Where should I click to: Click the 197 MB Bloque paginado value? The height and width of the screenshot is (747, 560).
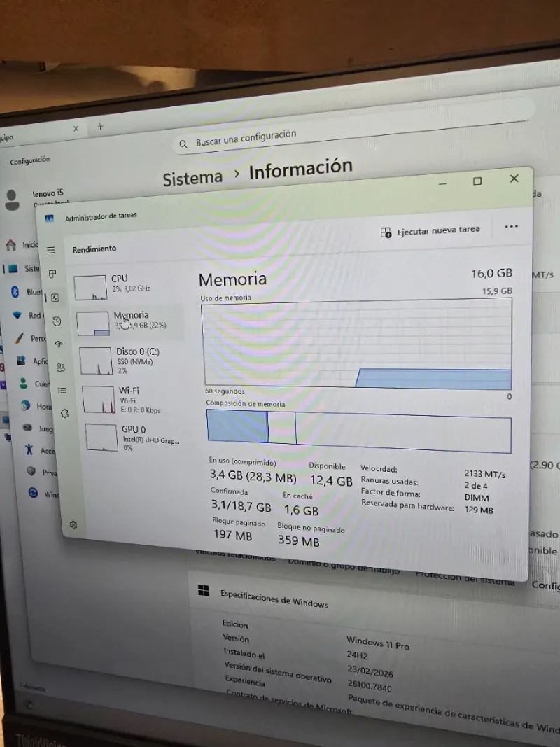[233, 535]
